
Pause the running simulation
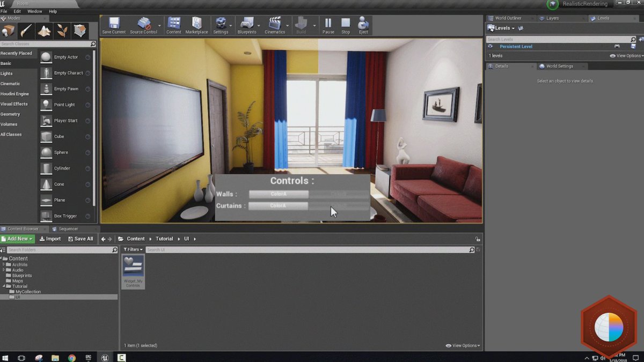click(x=328, y=26)
